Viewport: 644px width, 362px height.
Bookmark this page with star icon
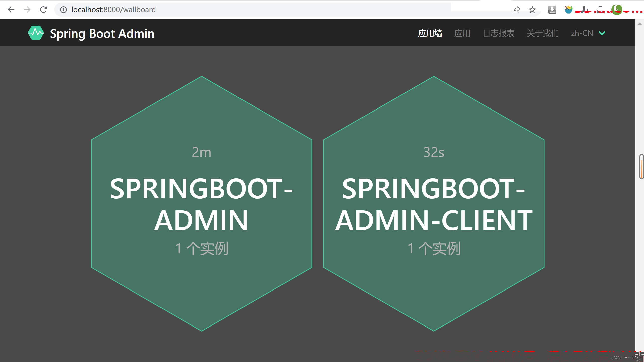(x=532, y=10)
